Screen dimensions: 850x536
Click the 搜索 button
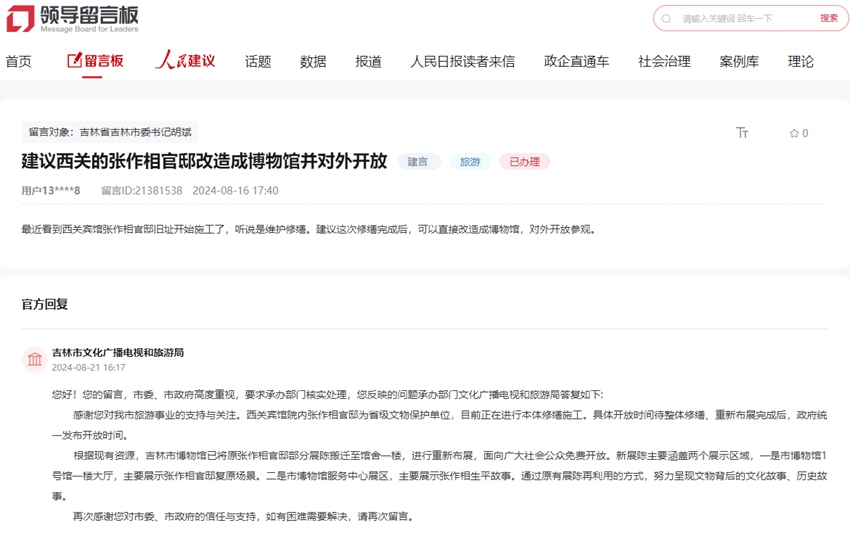pos(829,18)
